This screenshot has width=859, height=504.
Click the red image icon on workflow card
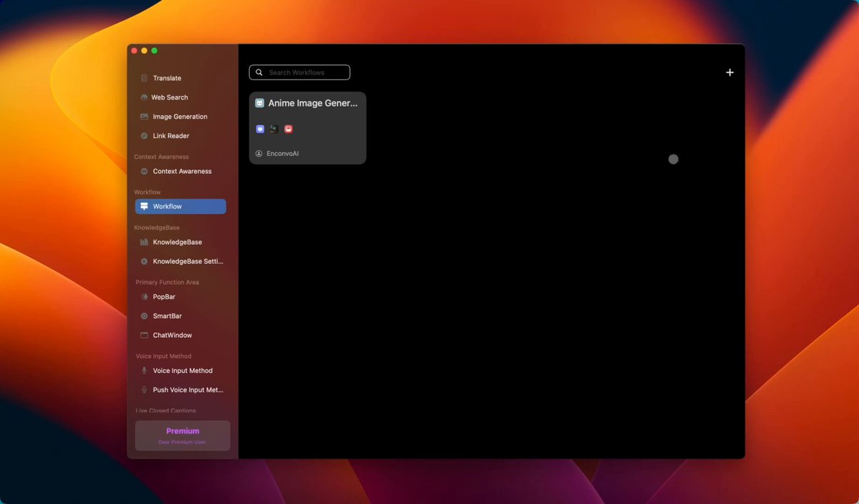point(288,129)
